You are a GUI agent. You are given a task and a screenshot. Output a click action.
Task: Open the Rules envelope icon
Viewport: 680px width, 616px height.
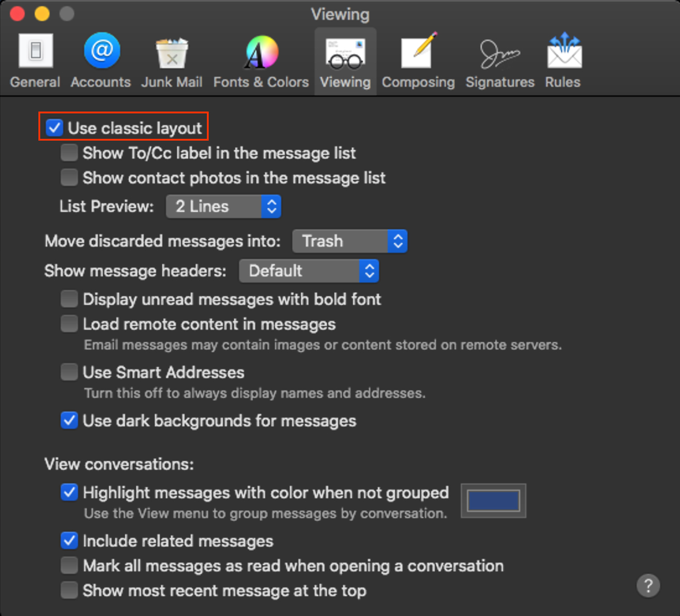(x=564, y=51)
